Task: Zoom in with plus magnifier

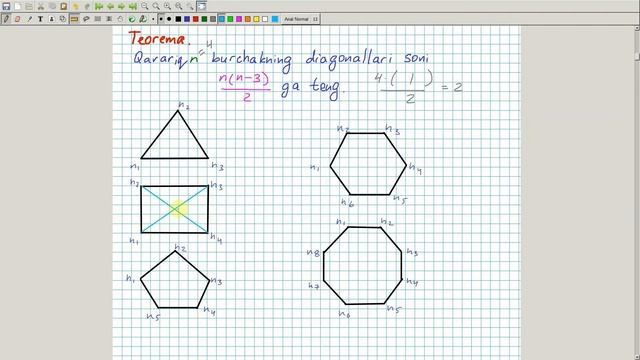Action: click(x=167, y=7)
